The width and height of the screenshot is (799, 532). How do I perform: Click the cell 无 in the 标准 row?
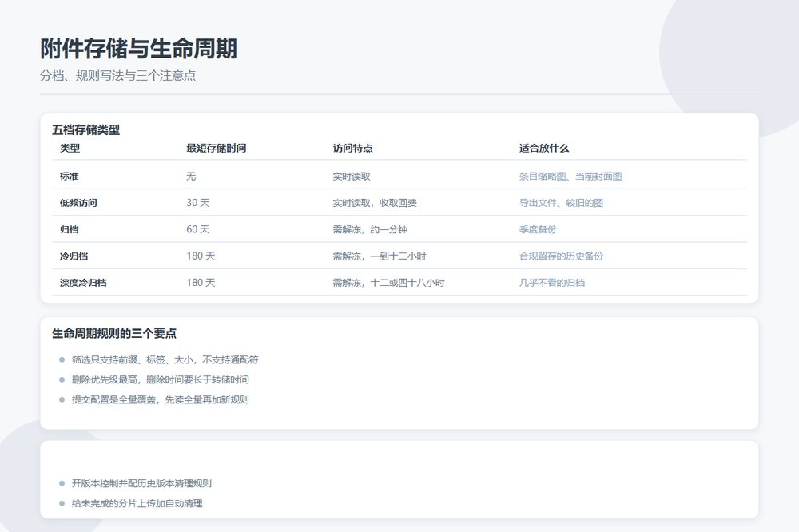(x=191, y=177)
